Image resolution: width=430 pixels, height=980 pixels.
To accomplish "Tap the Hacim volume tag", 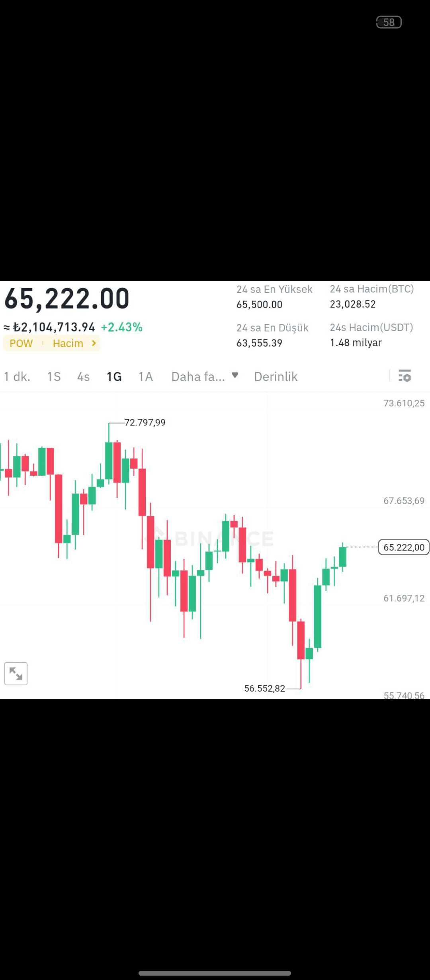I will (x=68, y=343).
